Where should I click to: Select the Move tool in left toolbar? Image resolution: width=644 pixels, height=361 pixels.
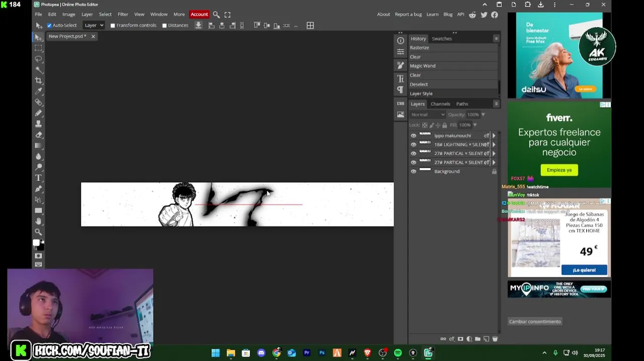[38, 37]
